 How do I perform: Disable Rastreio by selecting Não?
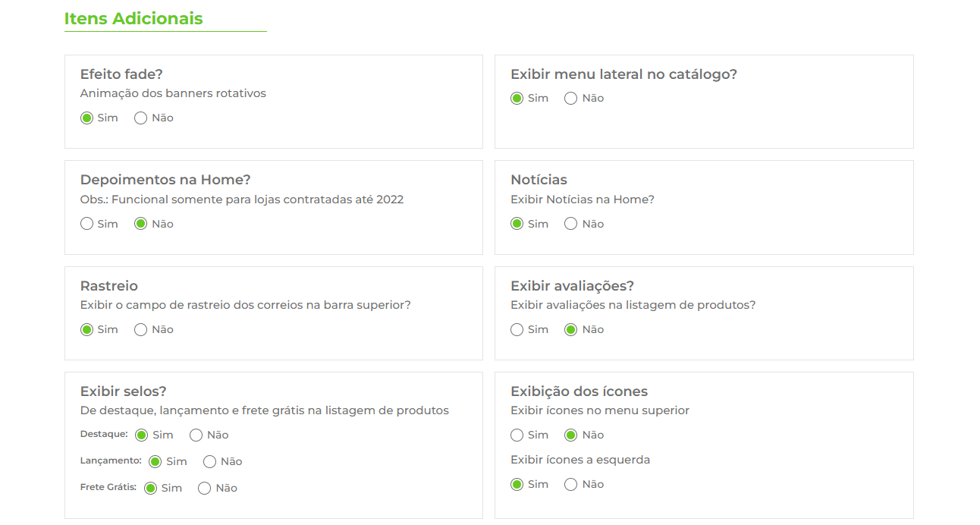tap(140, 330)
